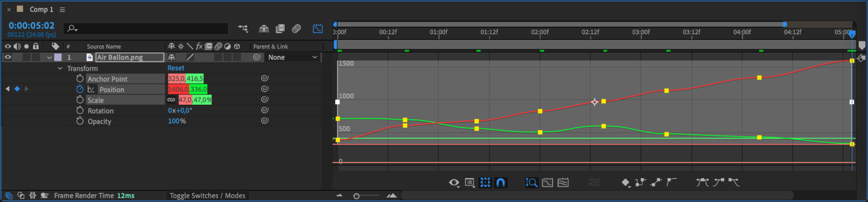868x202 pixels.
Task: Click the Rotation expression pick whip spiral
Action: point(264,110)
